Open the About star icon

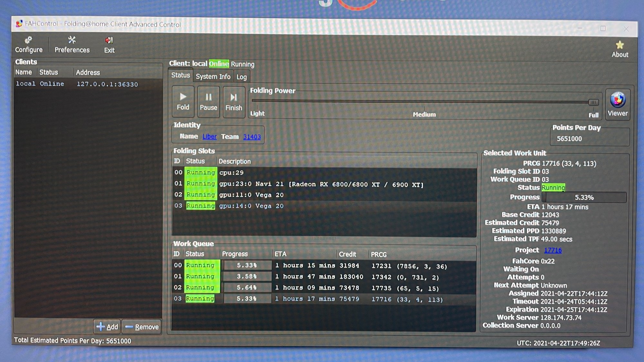coord(620,49)
